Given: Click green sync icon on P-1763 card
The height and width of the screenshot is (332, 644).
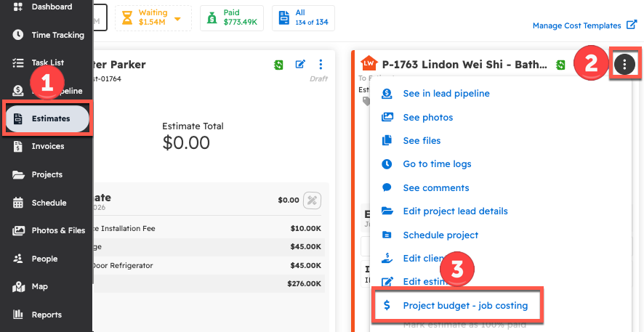Looking at the screenshot, I should pos(560,65).
